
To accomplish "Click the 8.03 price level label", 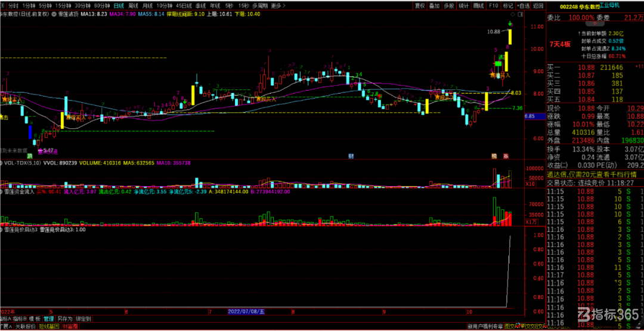I will [x=516, y=93].
